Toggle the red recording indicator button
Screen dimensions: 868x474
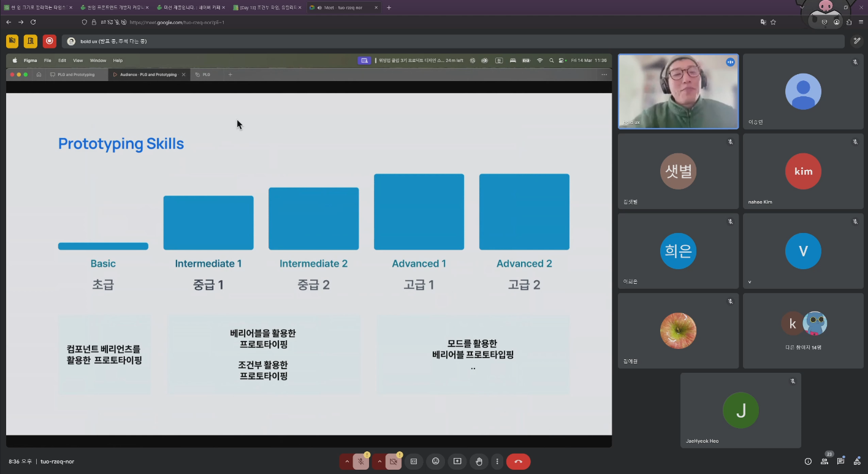[x=50, y=41]
